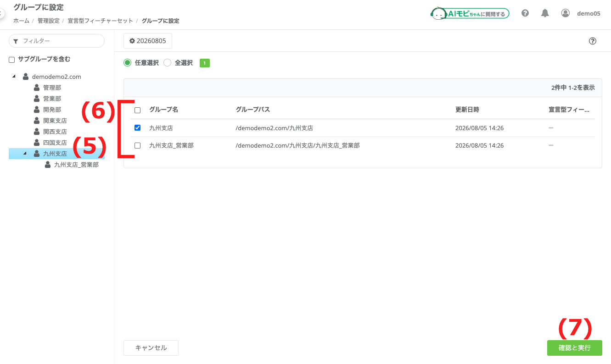Viewport: 611px width, 364px height.
Task: Select 四国支店 in the group tree
Action: tap(55, 143)
